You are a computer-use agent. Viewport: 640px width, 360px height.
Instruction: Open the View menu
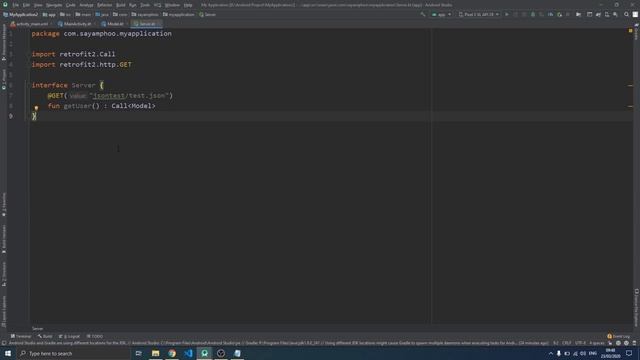[38, 5]
